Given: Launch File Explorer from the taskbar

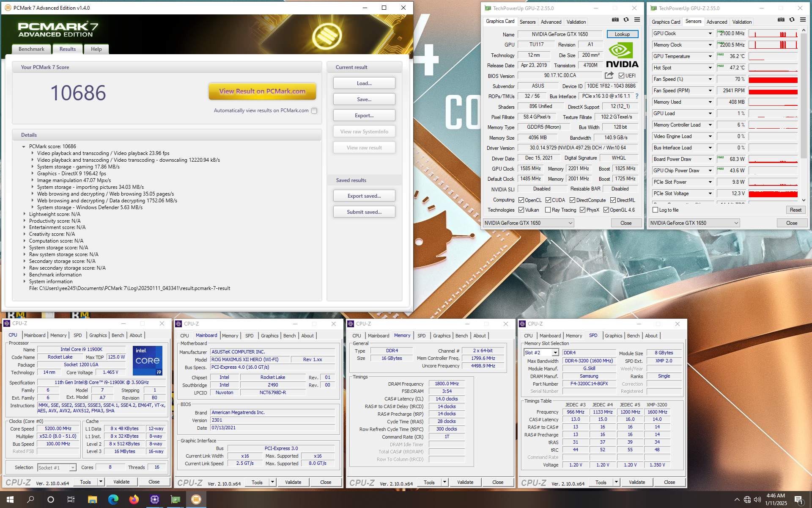Looking at the screenshot, I should pos(92,500).
